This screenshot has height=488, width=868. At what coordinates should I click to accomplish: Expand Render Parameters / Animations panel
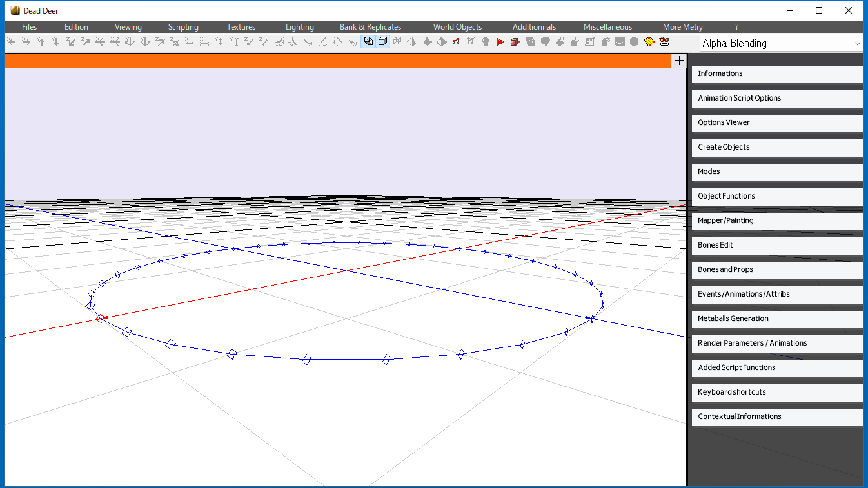[x=777, y=343]
